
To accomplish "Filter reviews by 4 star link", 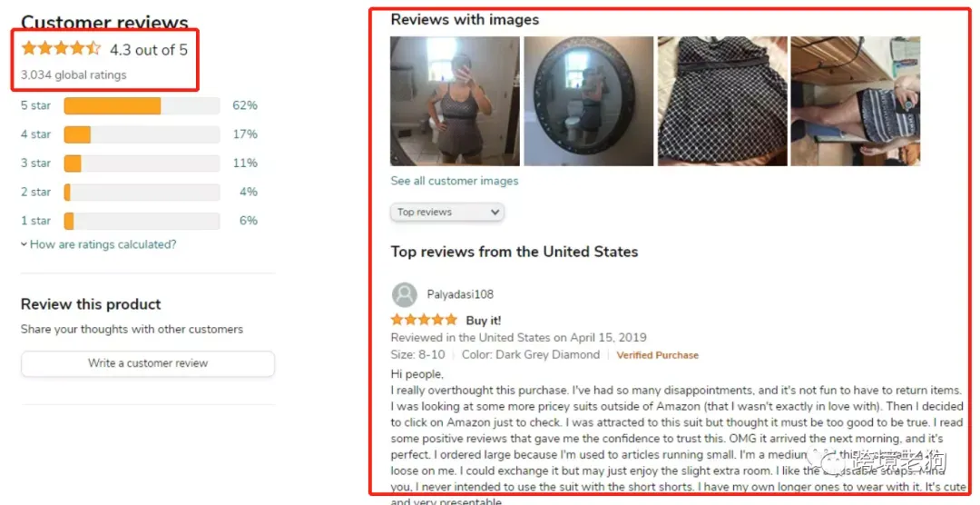I will [x=35, y=134].
